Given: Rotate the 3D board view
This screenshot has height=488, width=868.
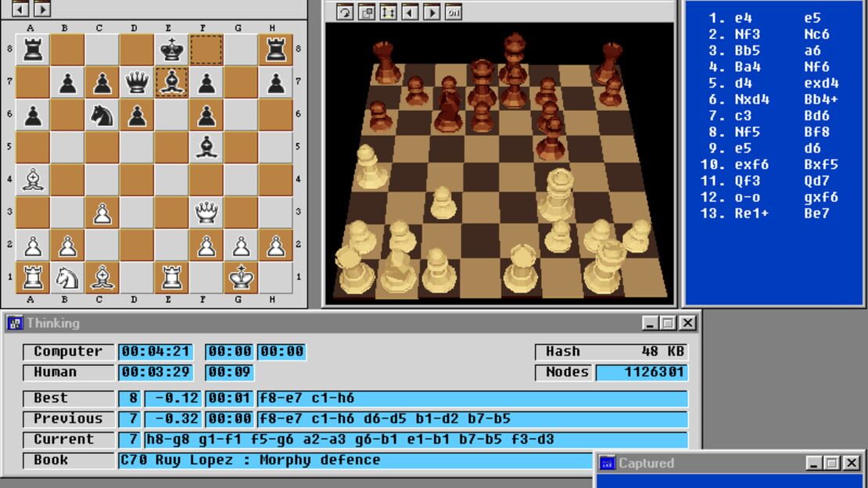Looking at the screenshot, I should click(345, 12).
